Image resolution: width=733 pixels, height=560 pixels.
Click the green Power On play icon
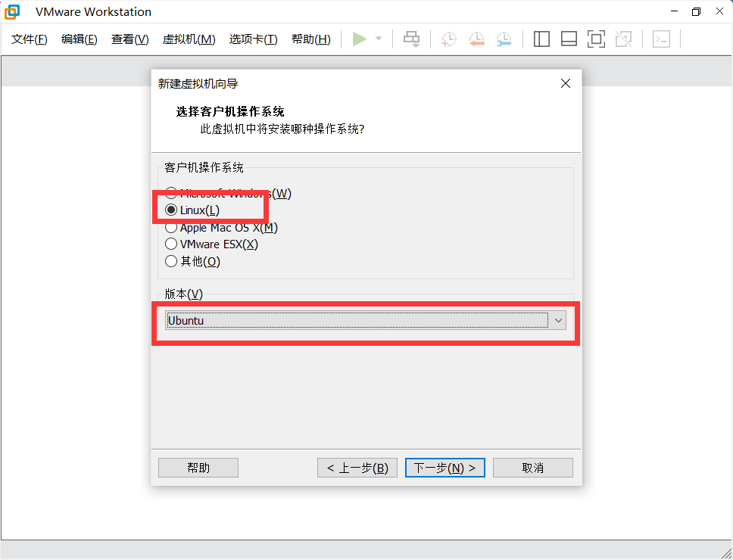359,39
